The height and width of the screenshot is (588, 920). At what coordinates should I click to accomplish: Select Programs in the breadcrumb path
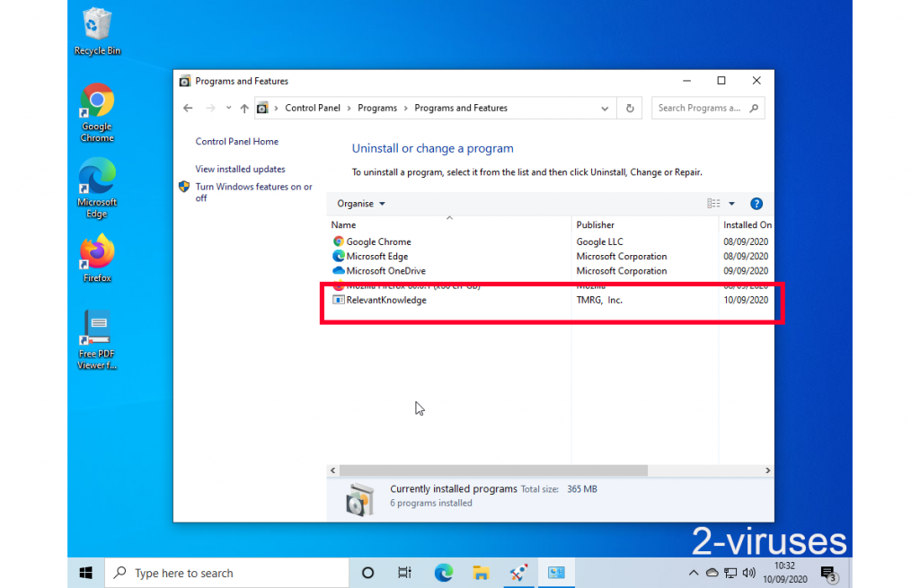[x=377, y=109]
